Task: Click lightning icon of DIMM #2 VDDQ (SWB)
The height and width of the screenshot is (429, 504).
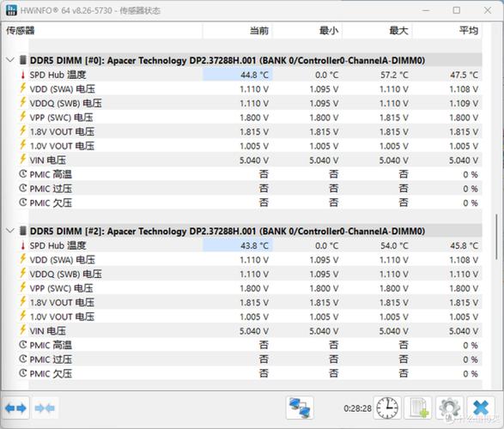Action: point(23,273)
